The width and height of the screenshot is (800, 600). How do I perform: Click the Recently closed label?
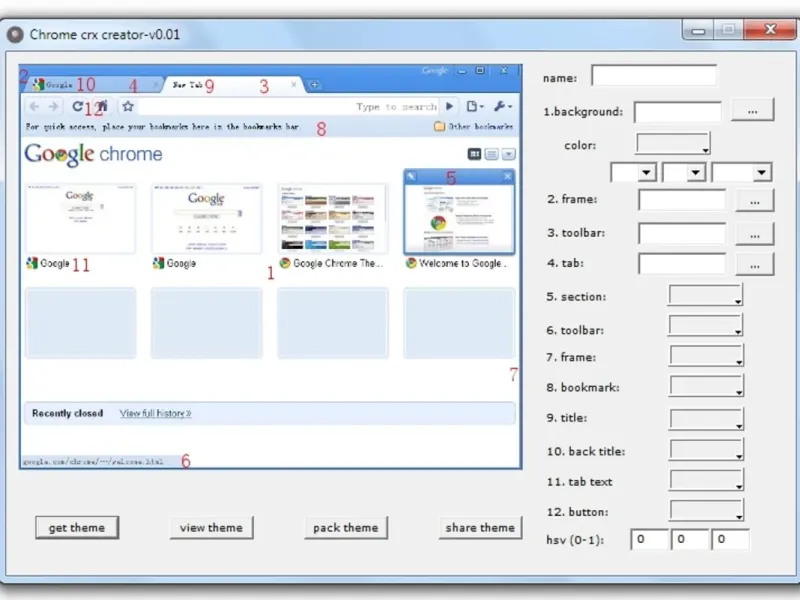(67, 413)
